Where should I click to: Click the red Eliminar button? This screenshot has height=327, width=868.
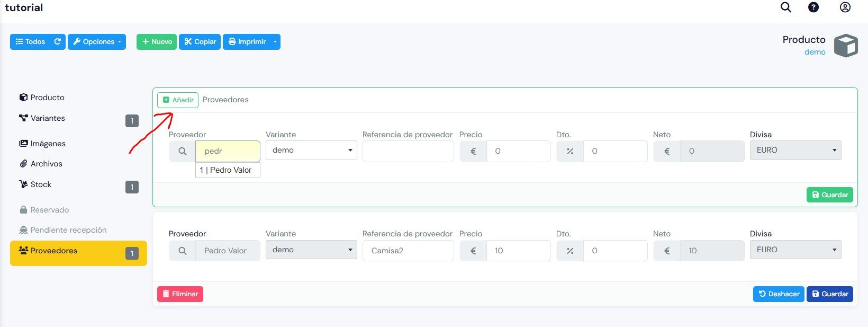pos(180,294)
